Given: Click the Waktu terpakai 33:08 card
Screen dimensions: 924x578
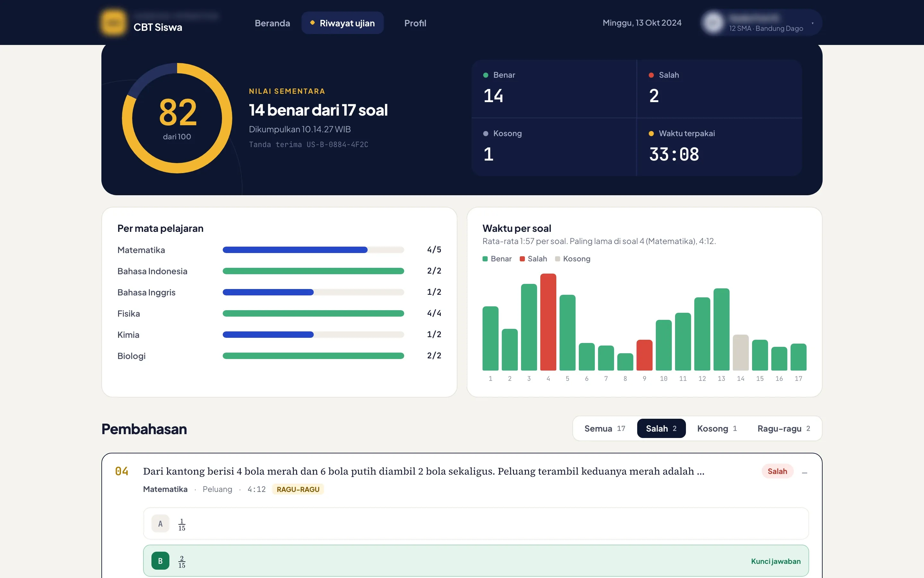Looking at the screenshot, I should [x=719, y=147].
